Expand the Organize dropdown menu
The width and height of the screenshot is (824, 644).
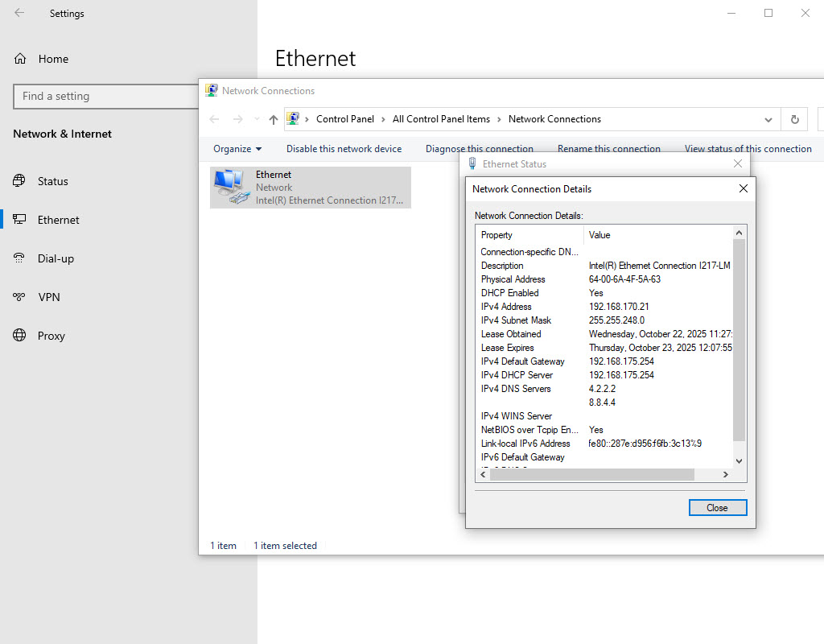tap(237, 149)
